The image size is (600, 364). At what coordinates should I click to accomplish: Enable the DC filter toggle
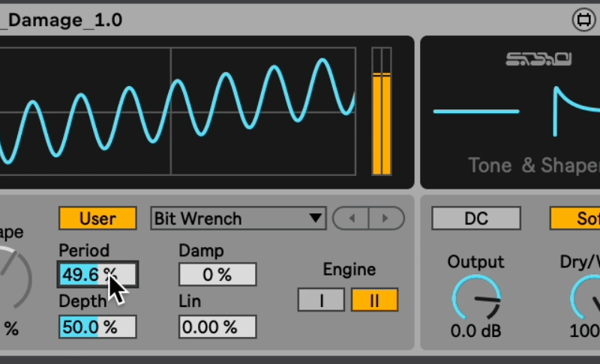pos(476,219)
